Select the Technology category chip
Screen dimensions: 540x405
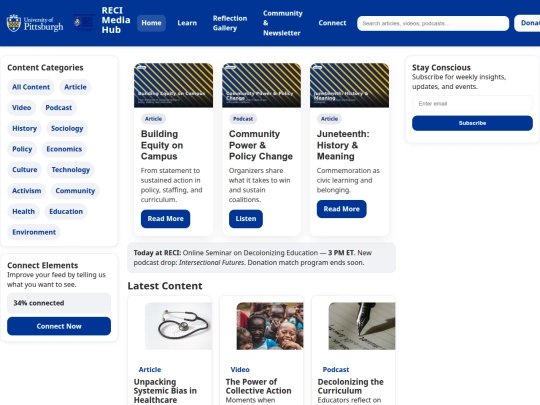pos(71,169)
